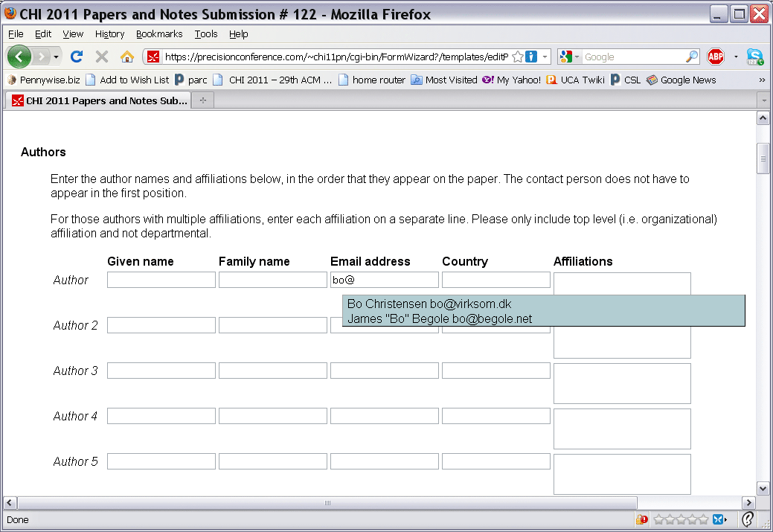Open the Edit menu
773x532 pixels.
(x=43, y=34)
